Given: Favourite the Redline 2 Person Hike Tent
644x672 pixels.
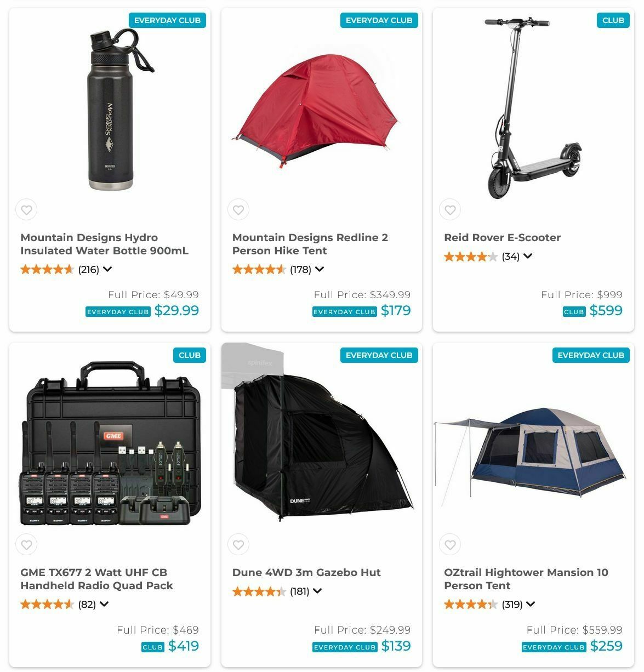Looking at the screenshot, I should (238, 209).
